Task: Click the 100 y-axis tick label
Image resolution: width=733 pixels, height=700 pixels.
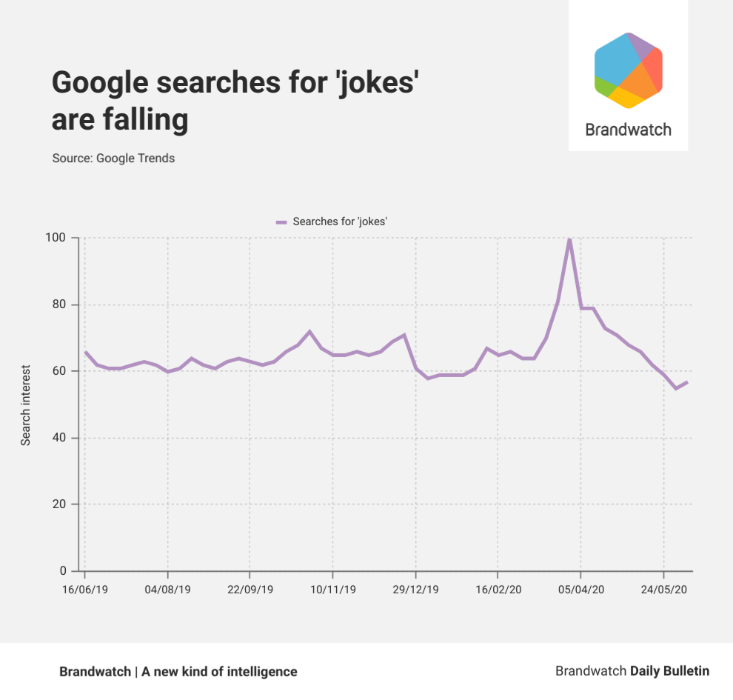Action: coord(57,238)
